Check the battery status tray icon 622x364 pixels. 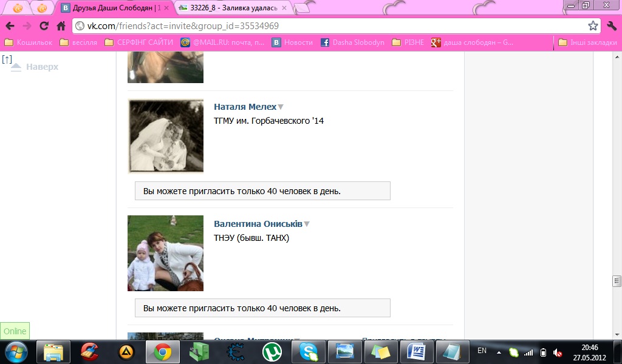544,352
